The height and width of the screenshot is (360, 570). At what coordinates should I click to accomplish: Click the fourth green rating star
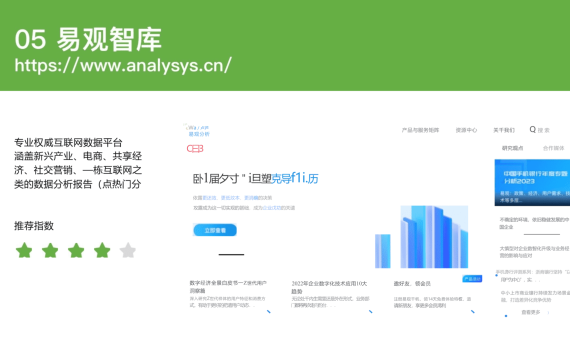(102, 250)
